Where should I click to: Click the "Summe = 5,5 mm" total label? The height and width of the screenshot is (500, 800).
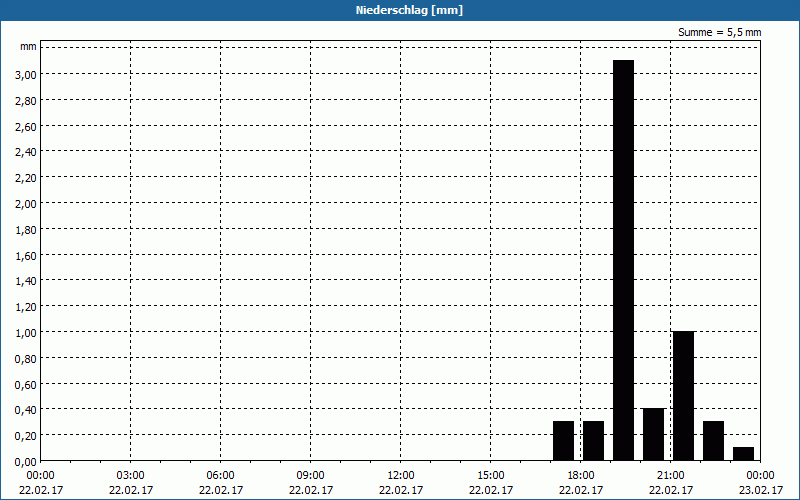coord(719,32)
